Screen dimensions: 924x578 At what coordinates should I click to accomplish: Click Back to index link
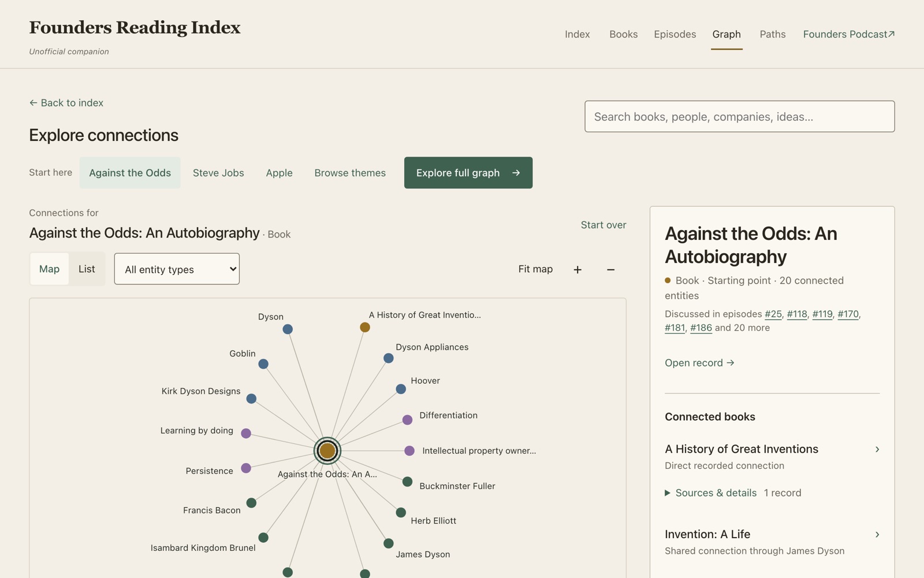[66, 103]
